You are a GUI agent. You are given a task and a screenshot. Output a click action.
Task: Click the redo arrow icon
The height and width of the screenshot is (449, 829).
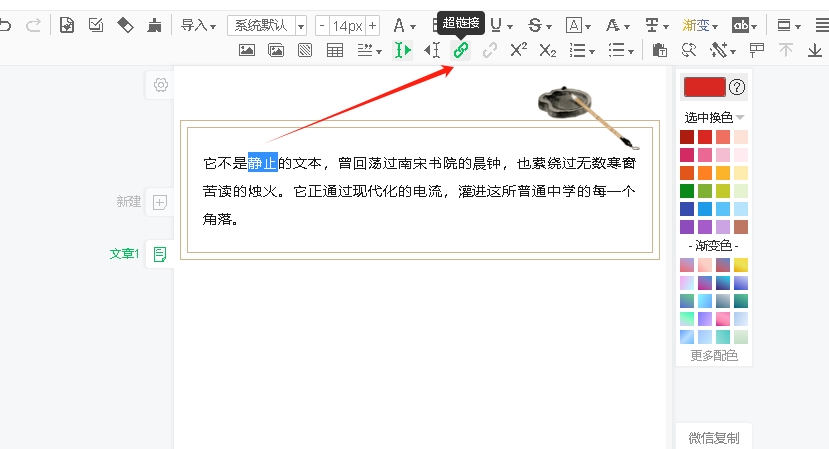pyautogui.click(x=33, y=25)
